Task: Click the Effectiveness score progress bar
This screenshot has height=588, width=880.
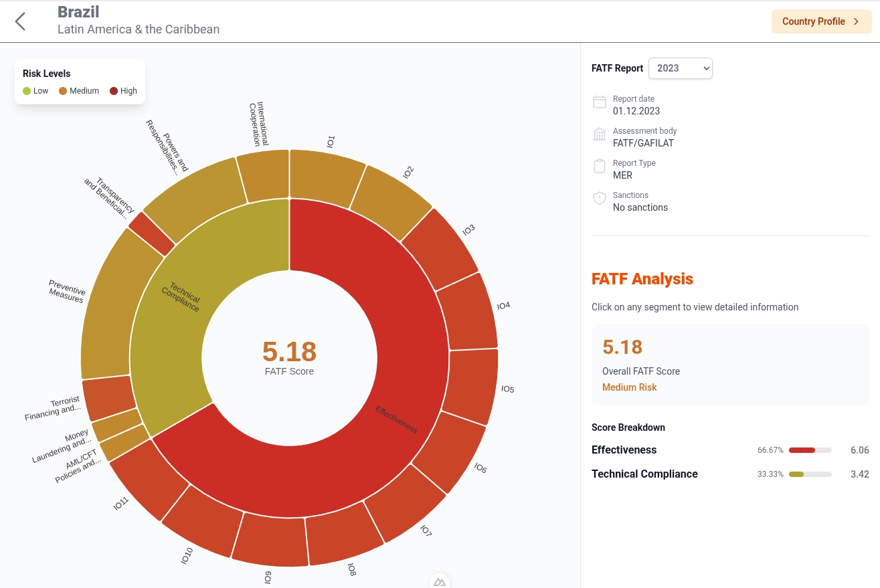Action: pos(810,450)
